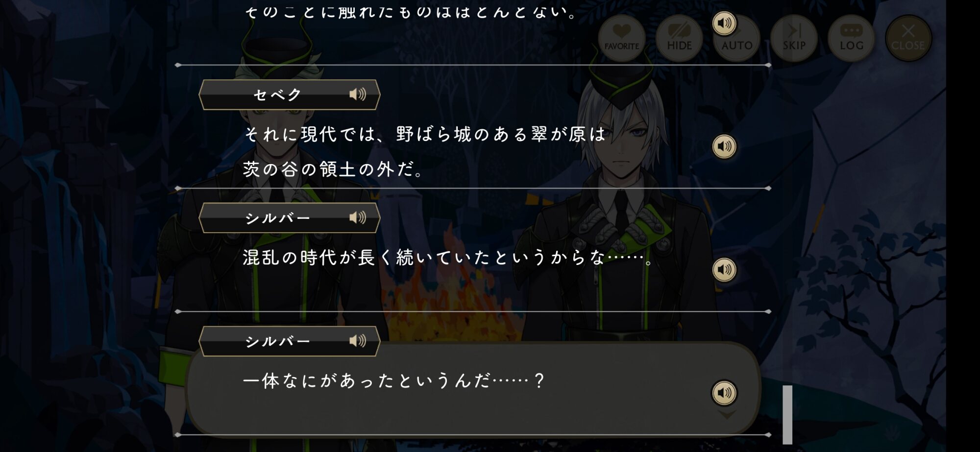Click the 混乱の時代が長く続いて dialogue text
The height and width of the screenshot is (452, 980).
click(447, 258)
